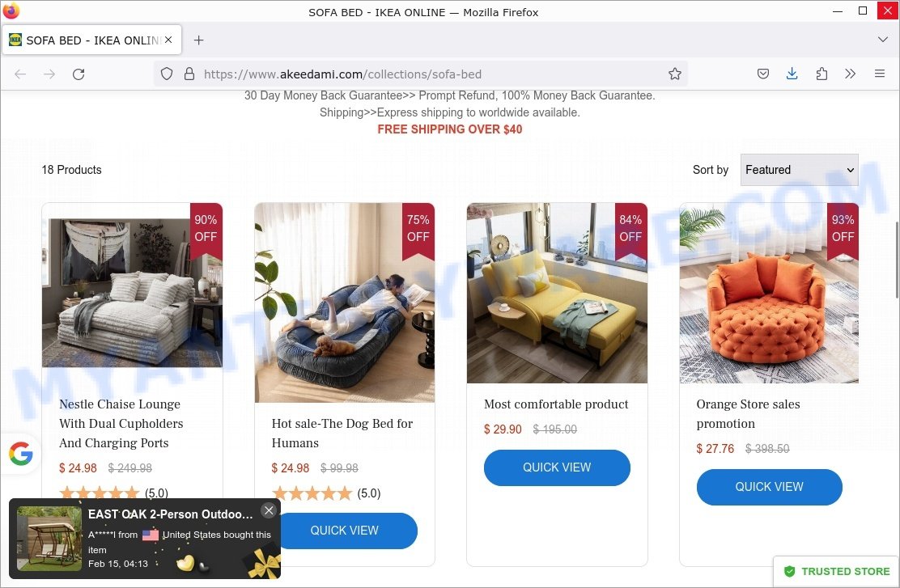Show more tools via double chevron
The image size is (900, 588).
tap(850, 74)
